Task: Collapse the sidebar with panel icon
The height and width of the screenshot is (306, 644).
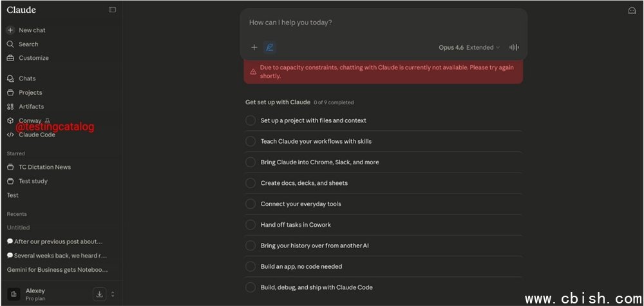Action: [113, 10]
